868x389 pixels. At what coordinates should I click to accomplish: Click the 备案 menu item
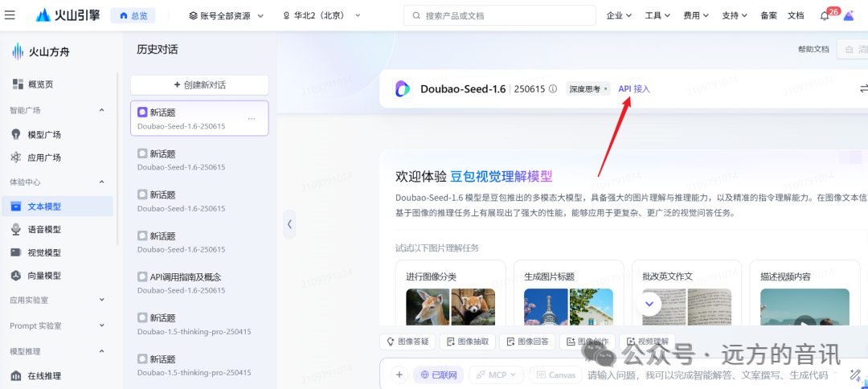[769, 15]
